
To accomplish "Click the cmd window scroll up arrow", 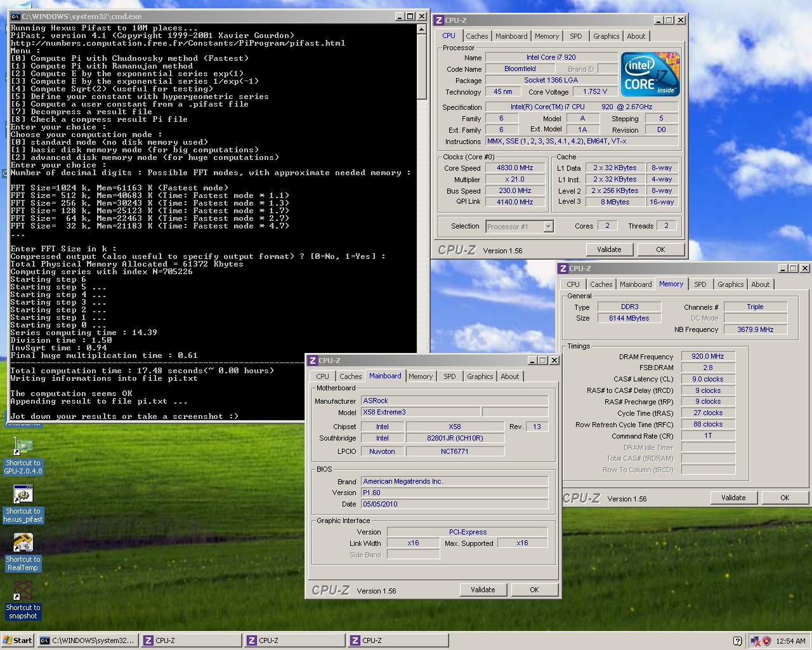I will click(422, 29).
